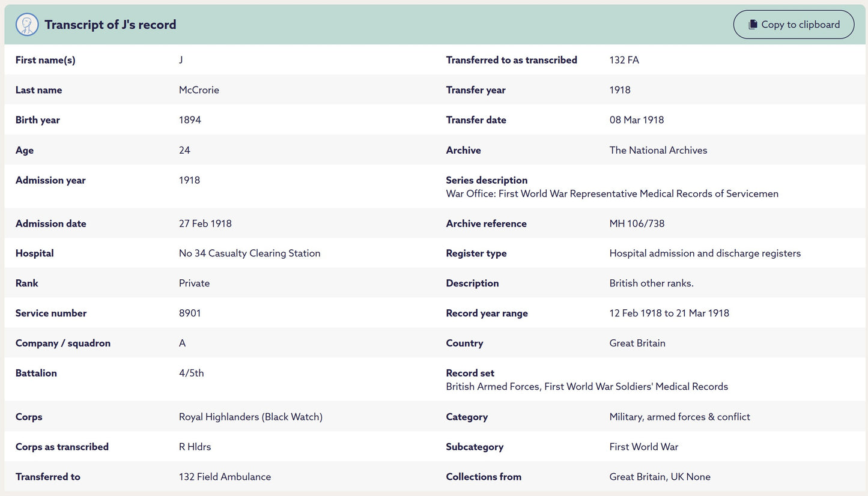Click Royal Highlanders (Black Watch) corps value
Screen dimensions: 868x496
250,417
